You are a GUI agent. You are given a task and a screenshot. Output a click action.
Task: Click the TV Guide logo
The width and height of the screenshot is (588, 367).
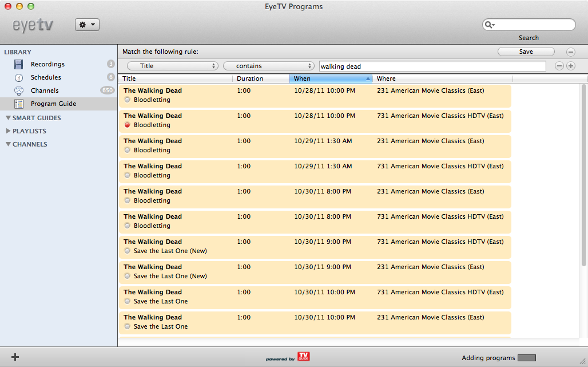point(303,357)
